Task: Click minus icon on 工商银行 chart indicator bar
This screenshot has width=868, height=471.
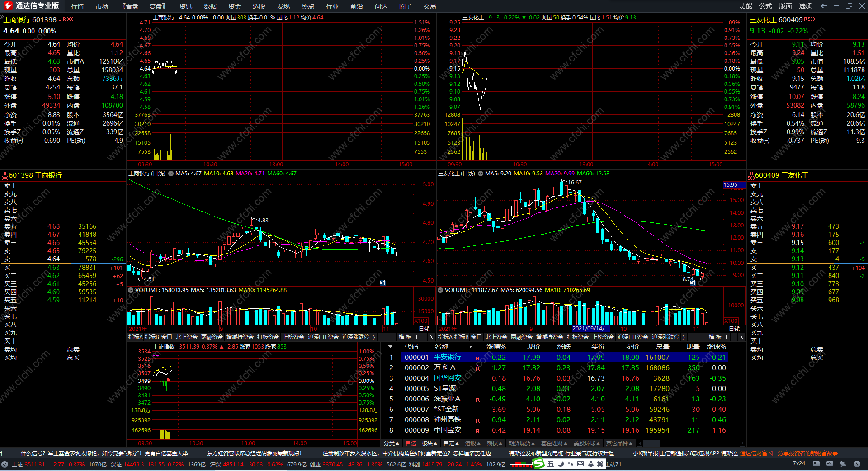Action: (424, 337)
